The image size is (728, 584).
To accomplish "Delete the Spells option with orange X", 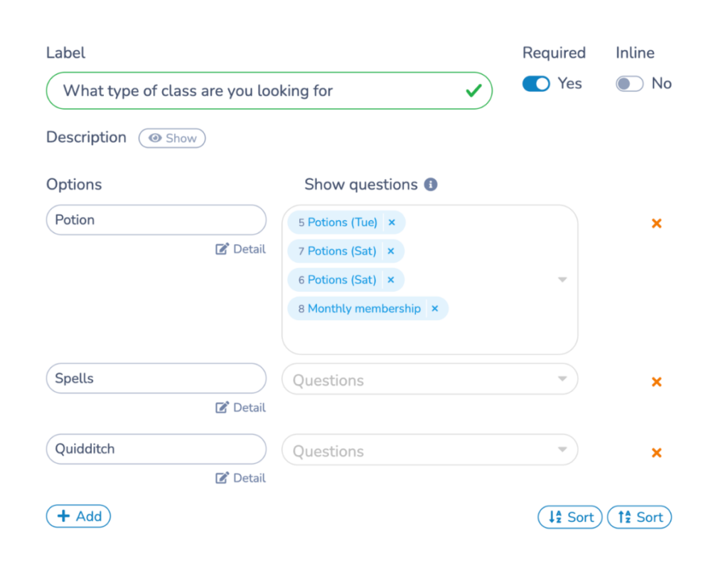I will coord(656,382).
